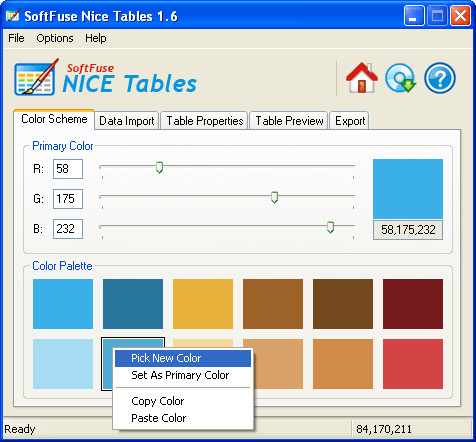
Task: Click the B value input field
Action: pyautogui.click(x=68, y=229)
